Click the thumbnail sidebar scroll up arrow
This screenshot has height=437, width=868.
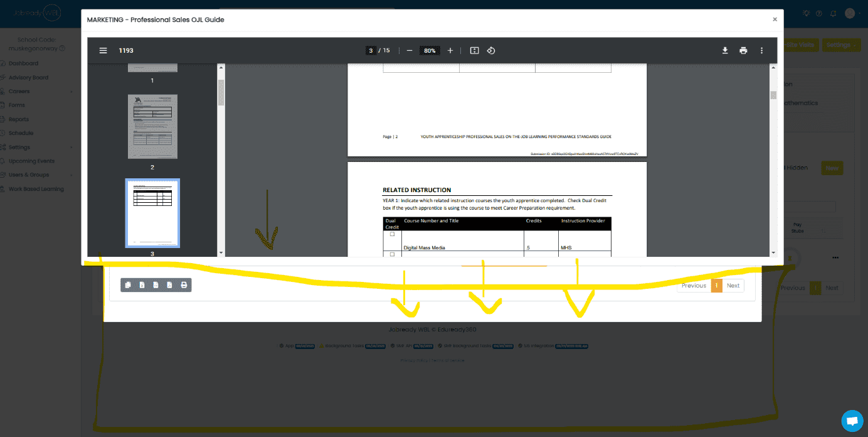click(x=221, y=67)
